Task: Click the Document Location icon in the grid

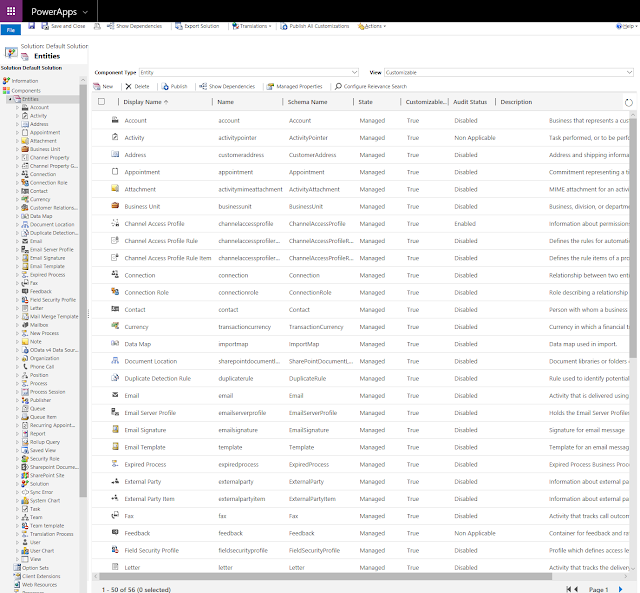Action: (115, 360)
